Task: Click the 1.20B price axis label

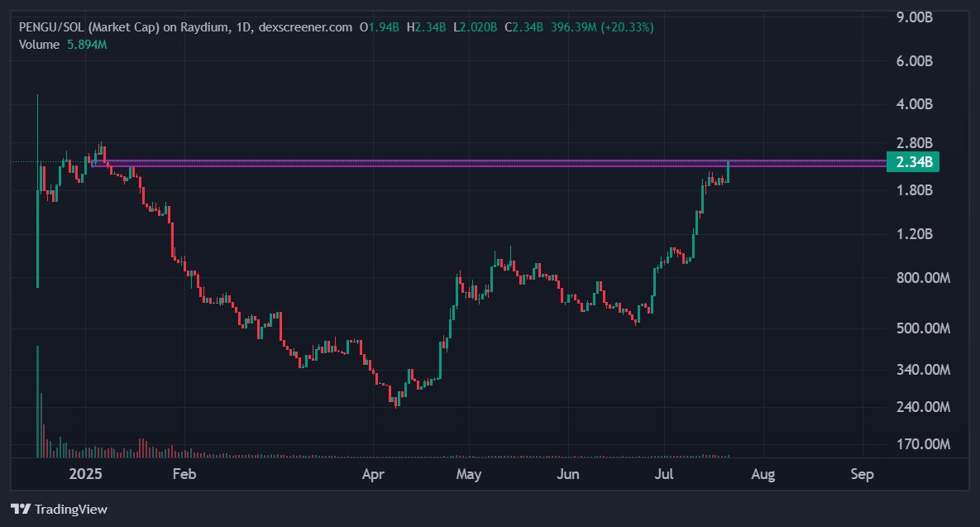Action: [x=915, y=234]
